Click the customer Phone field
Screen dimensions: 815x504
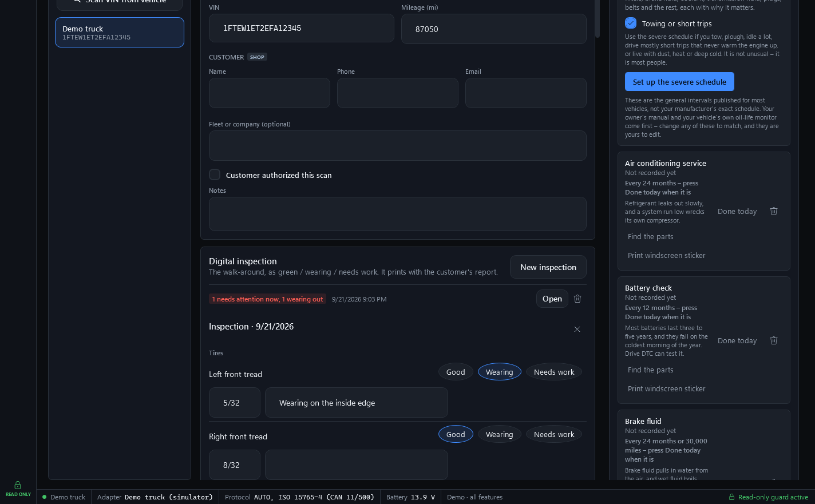point(398,93)
